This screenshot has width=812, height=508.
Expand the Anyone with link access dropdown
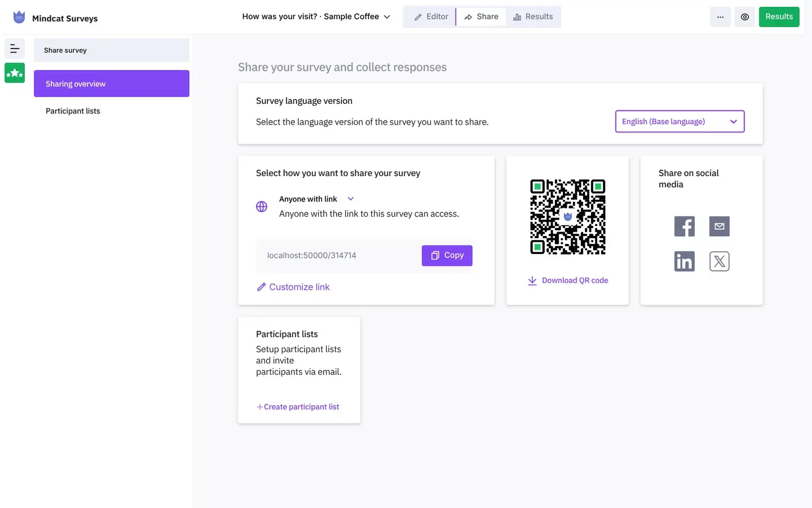tap(316, 199)
